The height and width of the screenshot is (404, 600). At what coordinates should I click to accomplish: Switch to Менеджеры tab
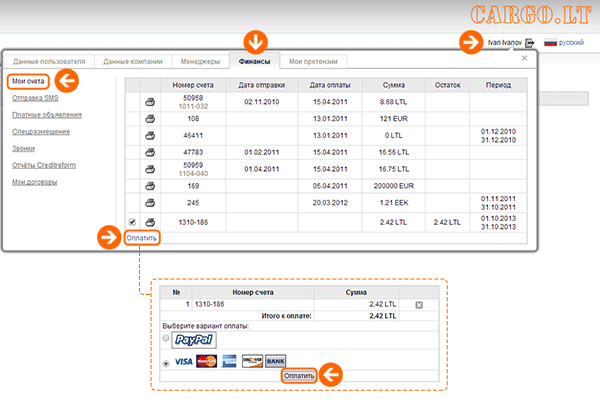[x=192, y=61]
